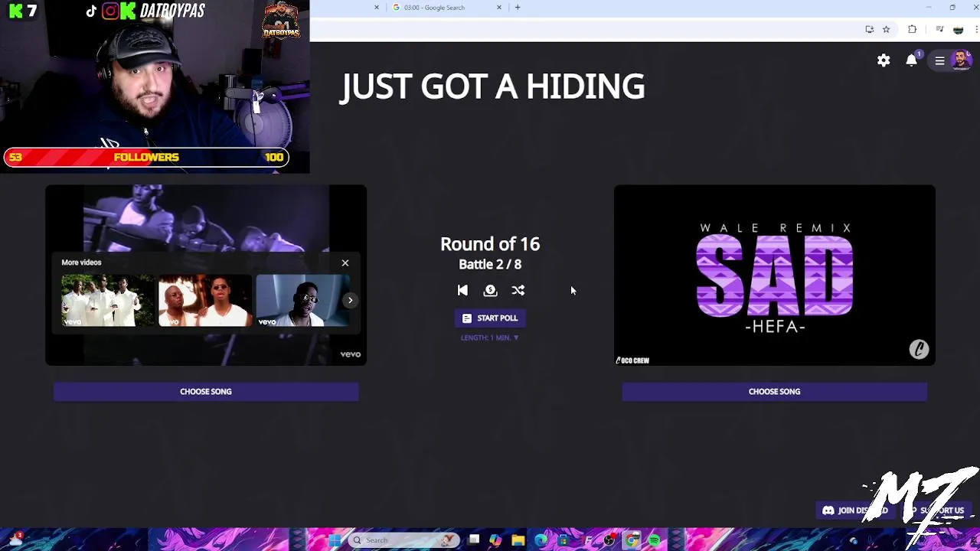
Task: Open File Explorer from the taskbar
Action: tap(518, 540)
